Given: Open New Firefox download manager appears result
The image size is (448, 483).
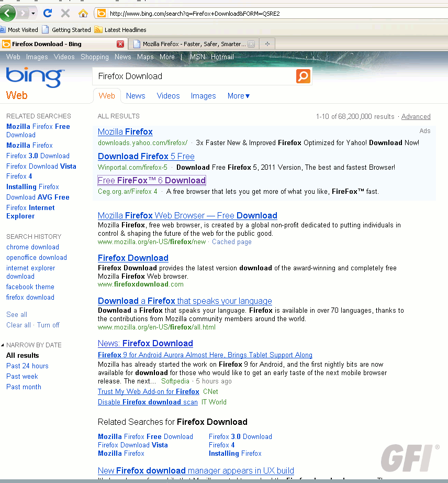Looking at the screenshot, I should (x=196, y=470).
